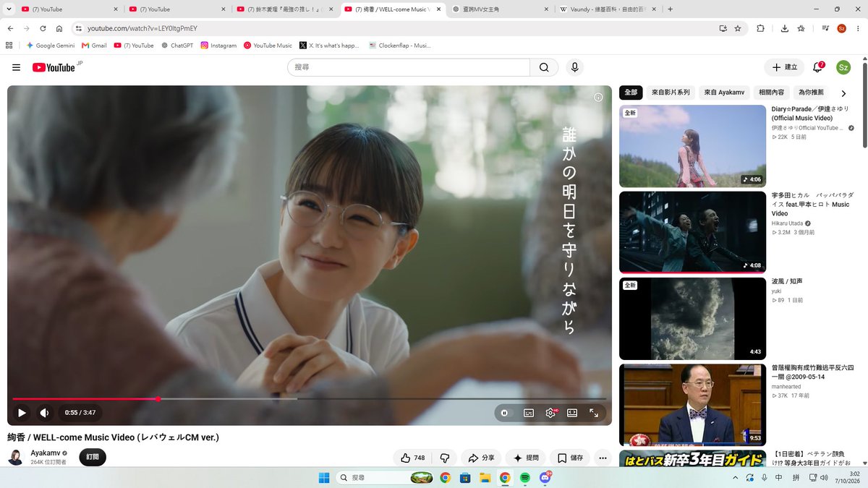Image resolution: width=868 pixels, height=488 pixels.
Task: Toggle the autoplay switch in the player
Action: click(x=505, y=413)
